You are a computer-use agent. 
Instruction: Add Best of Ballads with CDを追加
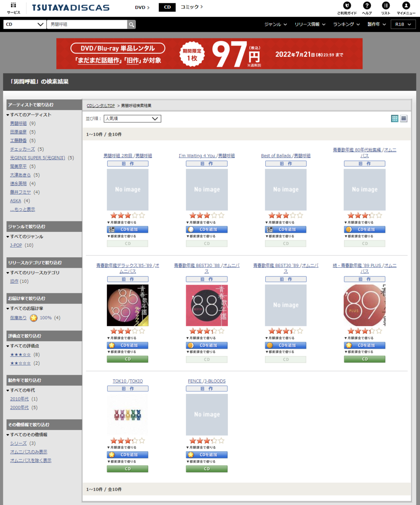click(285, 230)
